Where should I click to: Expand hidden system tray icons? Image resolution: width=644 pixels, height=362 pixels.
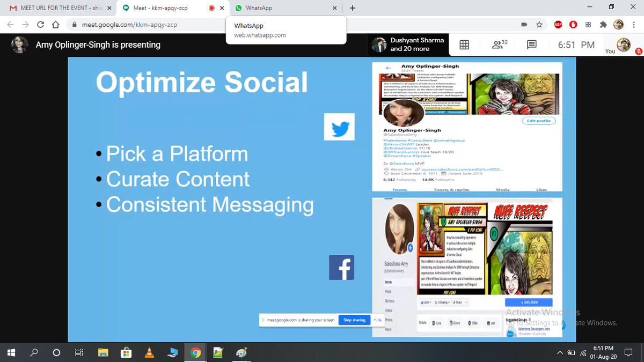(560, 352)
